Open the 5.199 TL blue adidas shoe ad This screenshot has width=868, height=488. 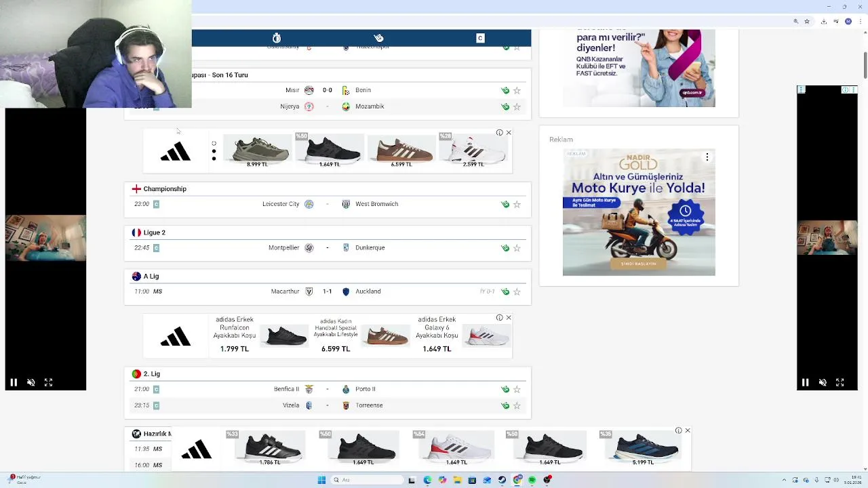click(643, 449)
